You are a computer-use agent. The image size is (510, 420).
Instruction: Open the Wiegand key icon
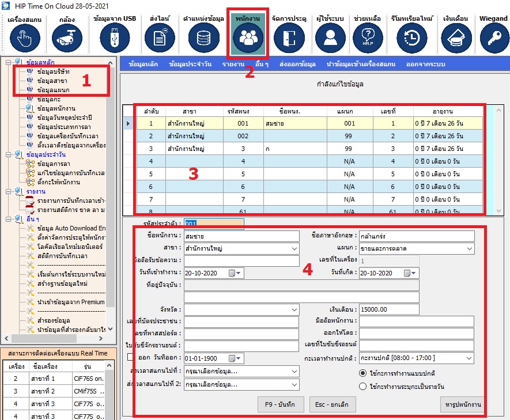tap(494, 39)
